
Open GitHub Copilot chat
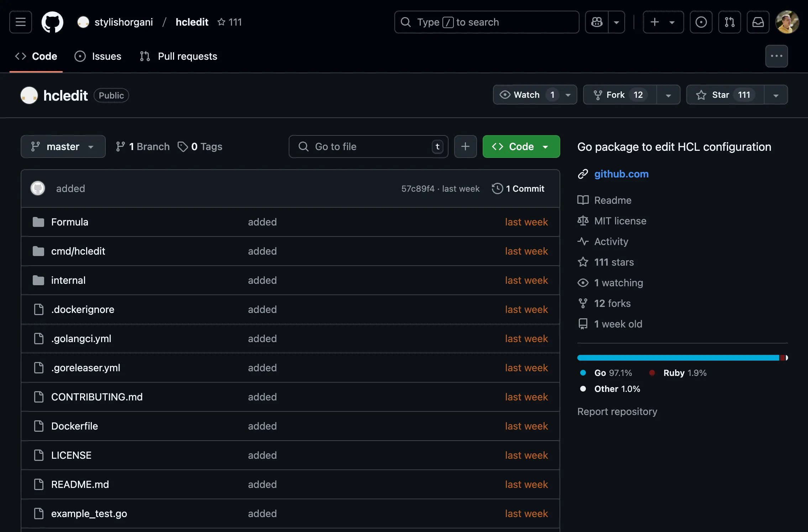pyautogui.click(x=597, y=22)
